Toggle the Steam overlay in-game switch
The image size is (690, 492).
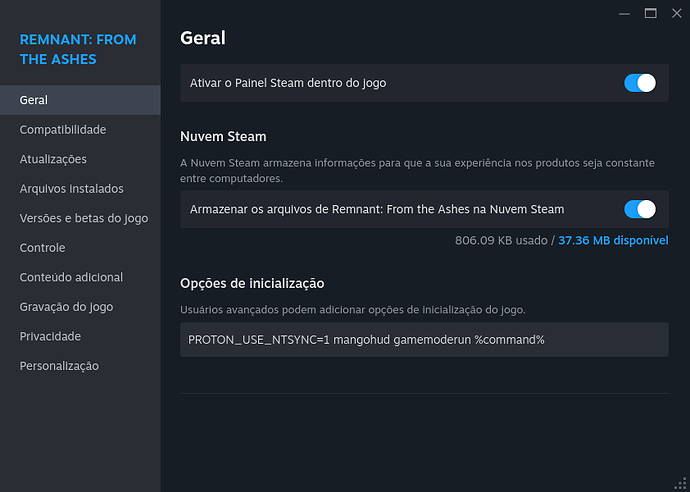[640, 83]
